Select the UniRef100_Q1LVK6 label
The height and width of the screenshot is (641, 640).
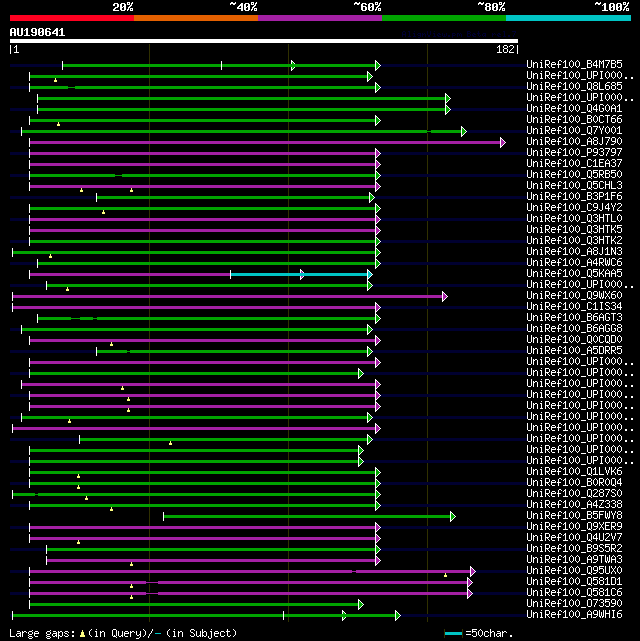click(x=574, y=472)
